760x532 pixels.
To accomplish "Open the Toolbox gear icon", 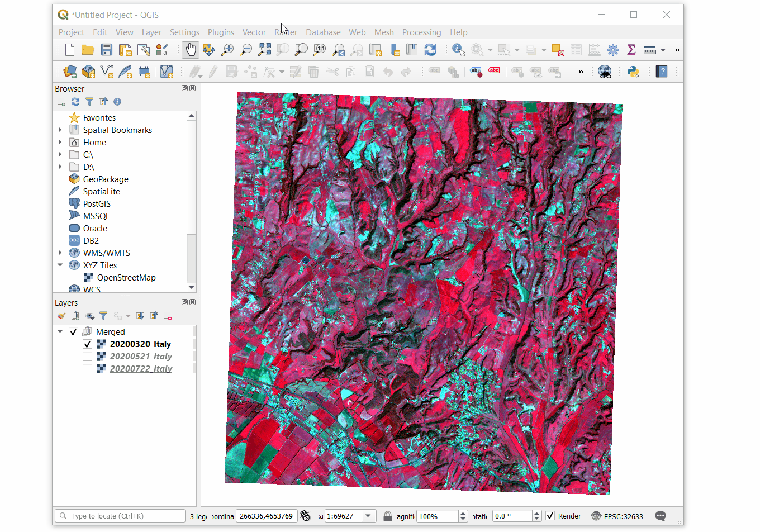I will click(613, 50).
